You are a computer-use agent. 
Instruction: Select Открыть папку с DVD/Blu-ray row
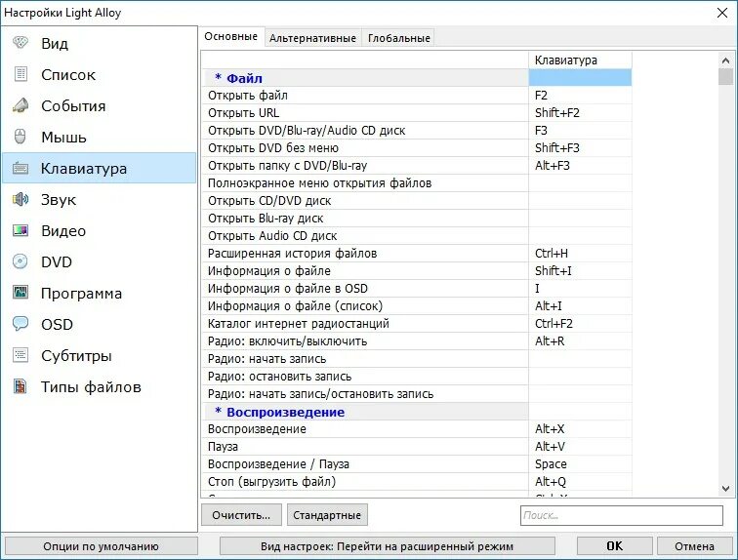(417, 166)
